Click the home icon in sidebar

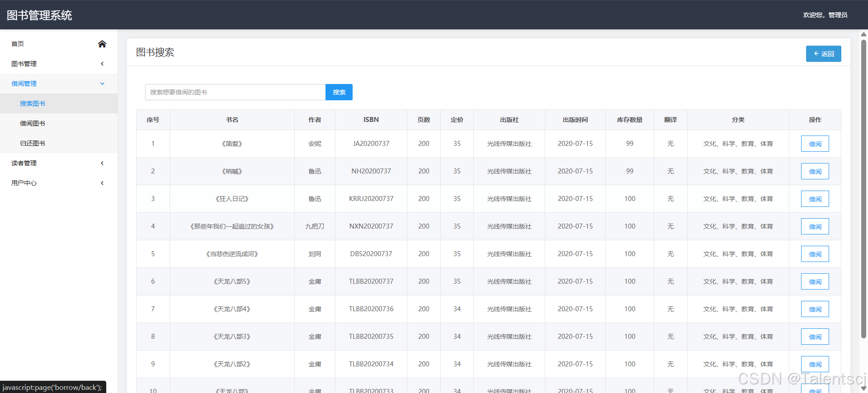102,44
